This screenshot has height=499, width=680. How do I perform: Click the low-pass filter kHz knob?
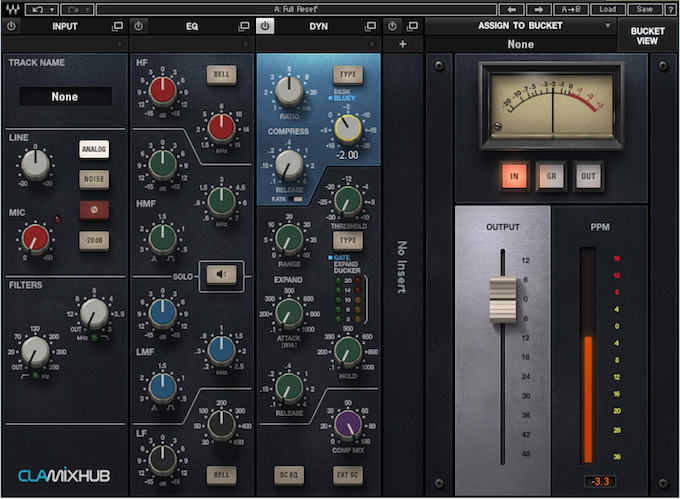pyautogui.click(x=94, y=313)
